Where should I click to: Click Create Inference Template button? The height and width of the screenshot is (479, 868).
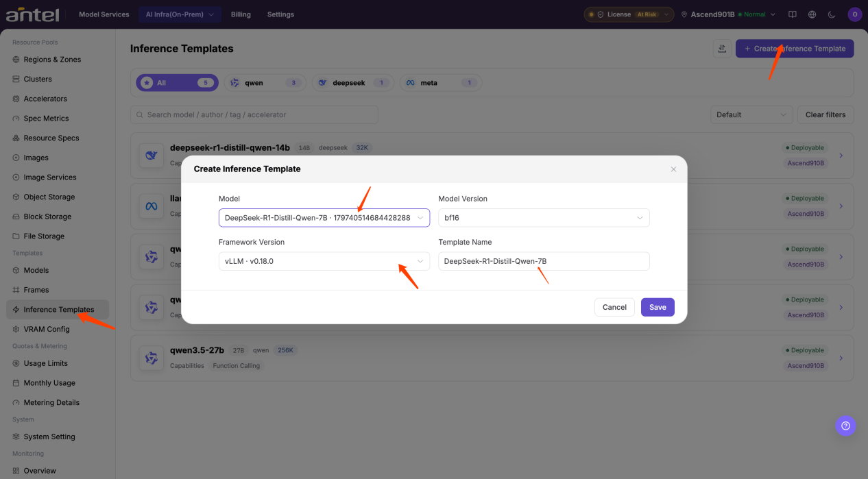[x=795, y=49]
